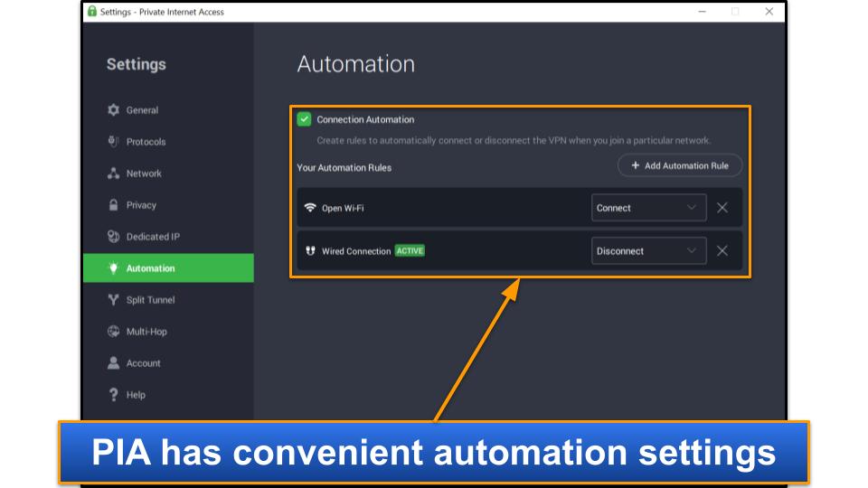Click the Automation lightbulb icon
This screenshot has height=488, width=868.
click(114, 268)
